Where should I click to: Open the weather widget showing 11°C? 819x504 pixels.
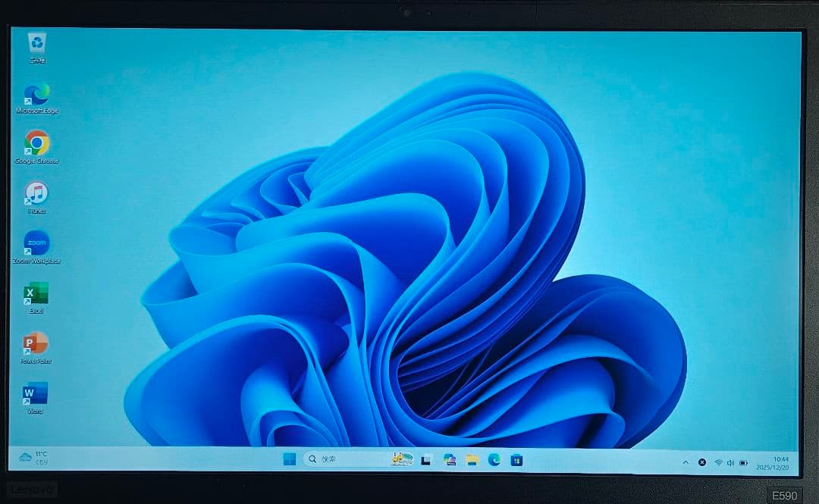(x=34, y=457)
